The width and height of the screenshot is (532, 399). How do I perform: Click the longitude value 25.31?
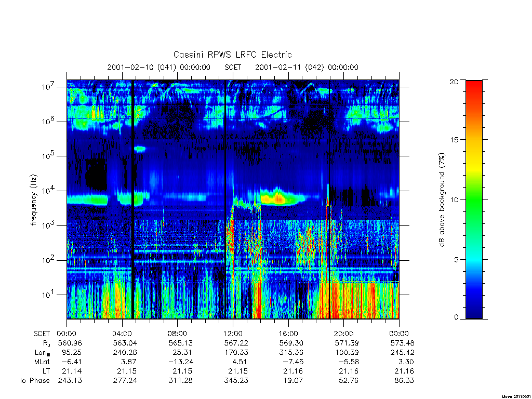point(182,353)
